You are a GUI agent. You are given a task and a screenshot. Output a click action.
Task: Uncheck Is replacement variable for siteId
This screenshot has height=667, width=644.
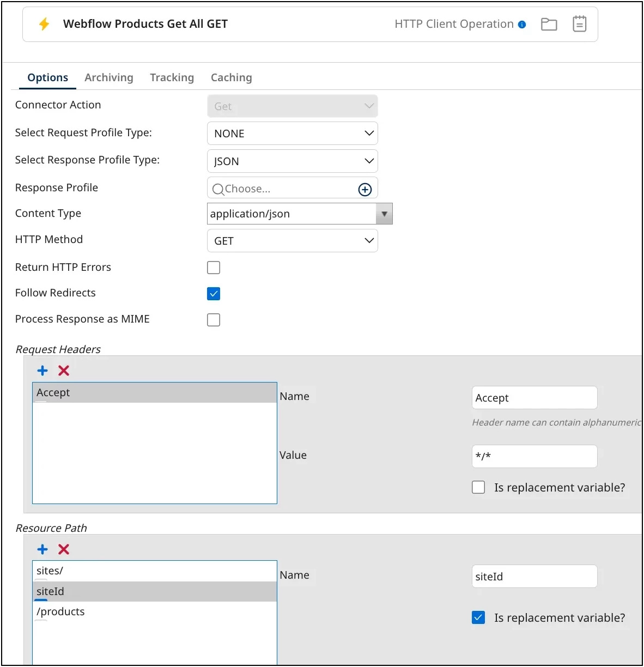pos(478,617)
